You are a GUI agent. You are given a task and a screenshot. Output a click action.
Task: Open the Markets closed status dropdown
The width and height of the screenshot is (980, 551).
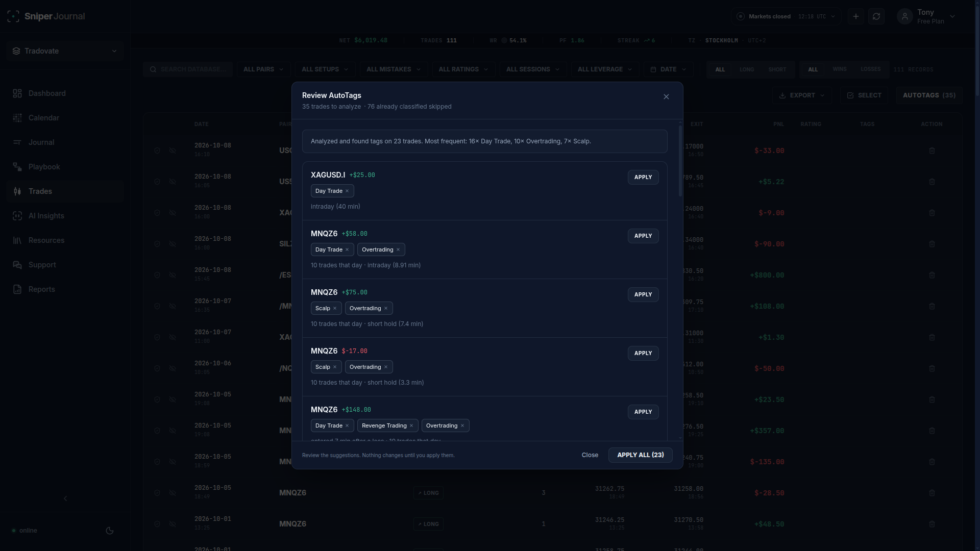(786, 16)
